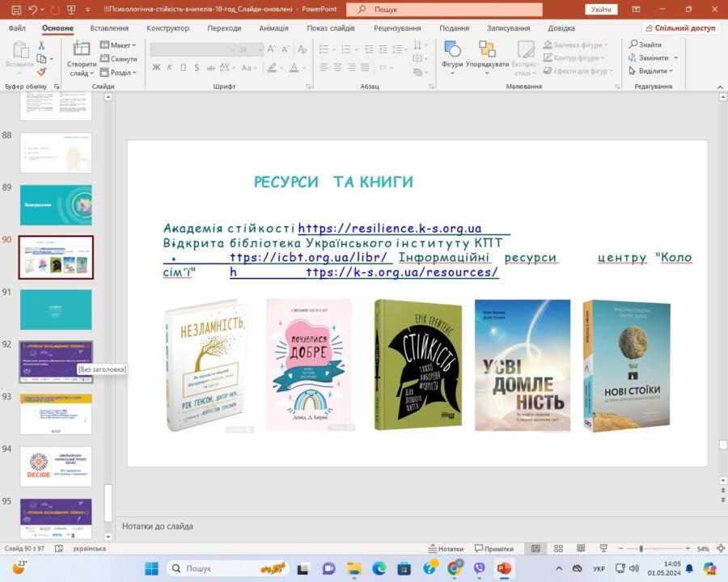Switch to the Переходи tab
This screenshot has width=728, height=582.
[224, 27]
